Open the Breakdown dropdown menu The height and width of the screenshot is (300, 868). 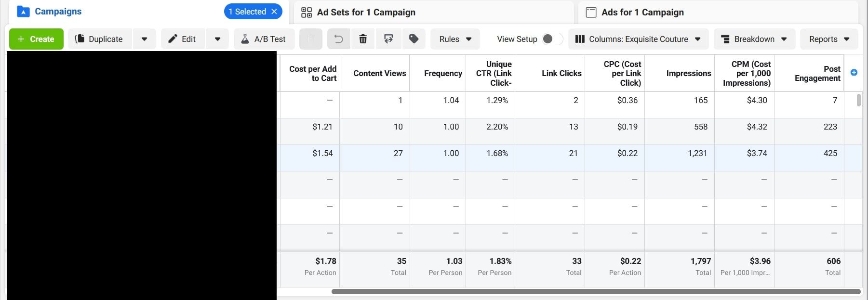point(754,39)
